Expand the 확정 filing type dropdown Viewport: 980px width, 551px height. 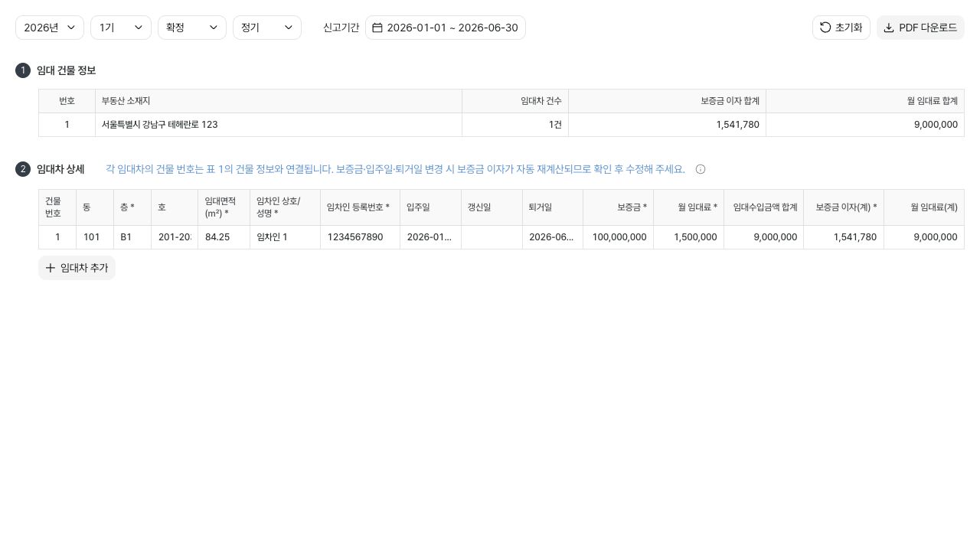pos(192,28)
